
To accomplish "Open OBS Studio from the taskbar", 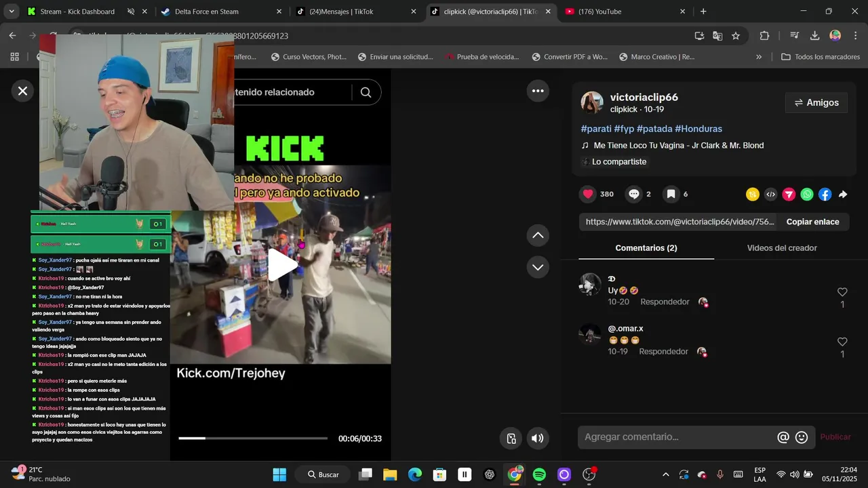I will [x=589, y=474].
